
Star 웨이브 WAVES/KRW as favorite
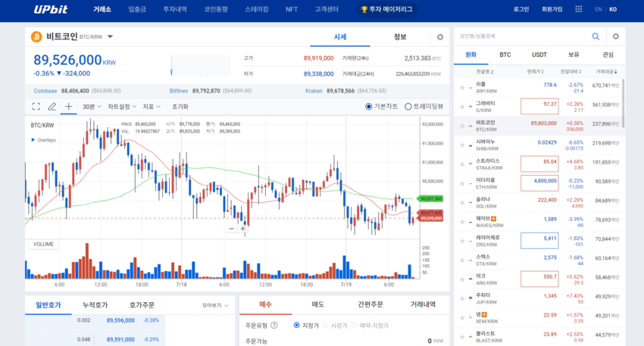point(462,222)
